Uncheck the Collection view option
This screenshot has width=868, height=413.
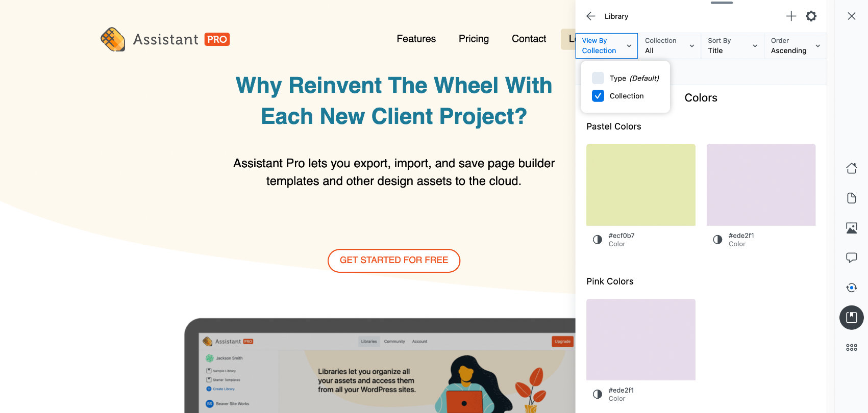tap(598, 96)
